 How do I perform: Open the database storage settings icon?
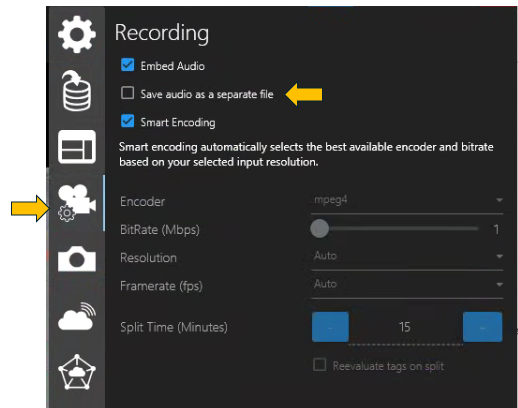[x=77, y=91]
